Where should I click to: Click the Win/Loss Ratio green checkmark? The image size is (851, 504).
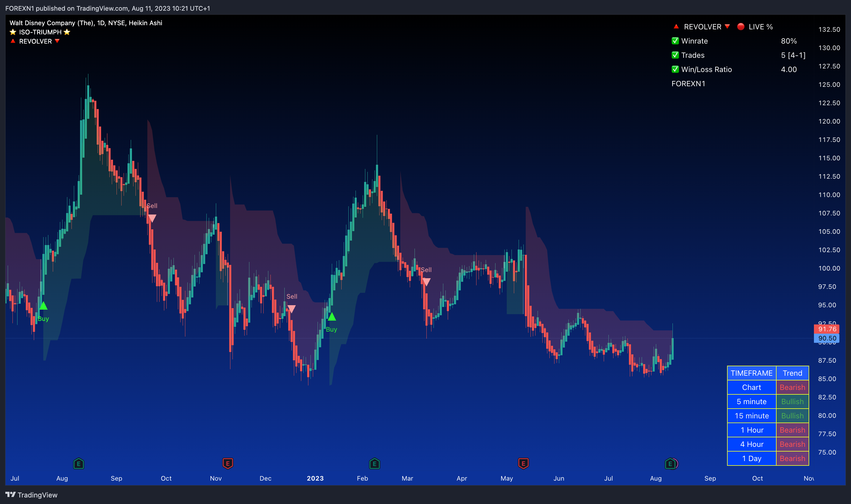(x=675, y=69)
